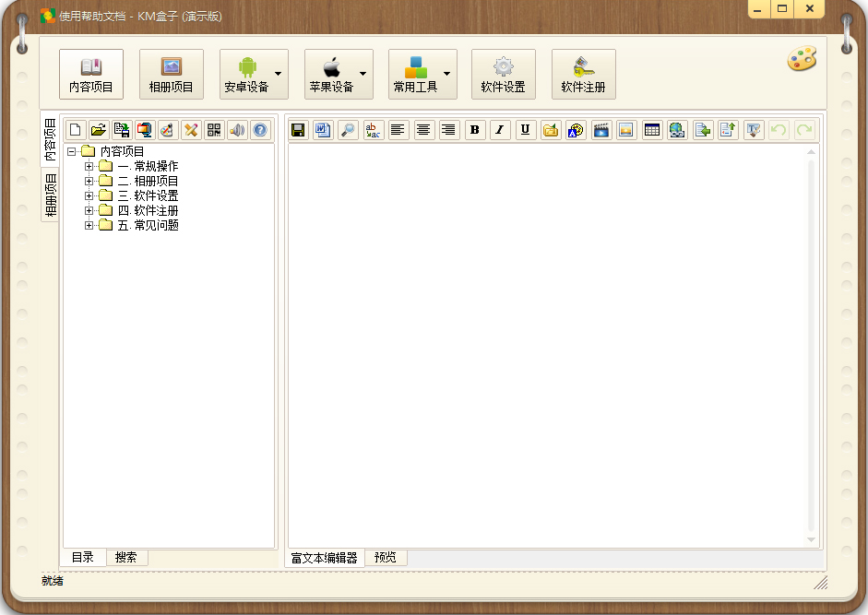Create a new document
Screen dimensions: 868x615
(75, 130)
